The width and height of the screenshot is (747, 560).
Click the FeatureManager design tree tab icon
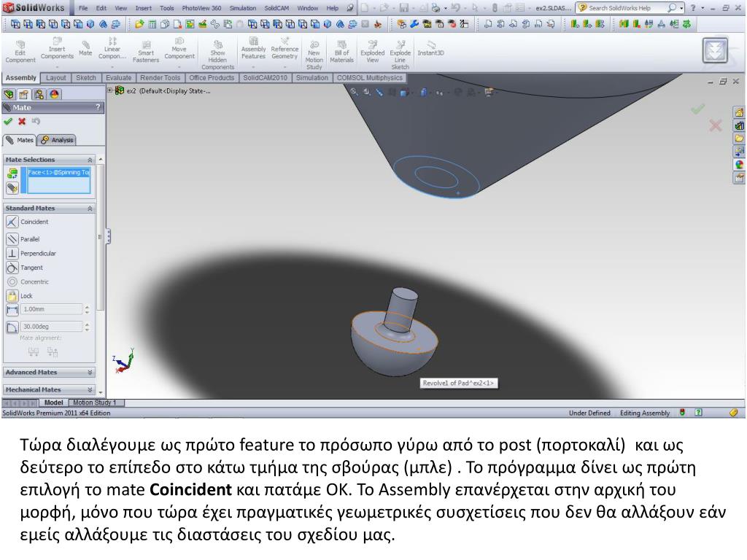(x=9, y=94)
